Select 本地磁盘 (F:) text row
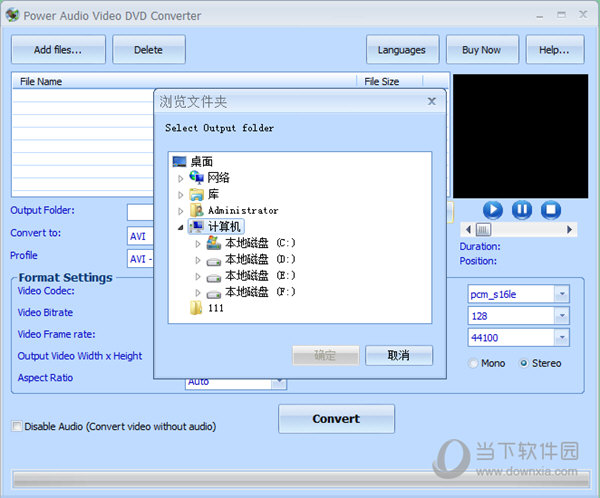This screenshot has height=498, width=600. (x=260, y=292)
